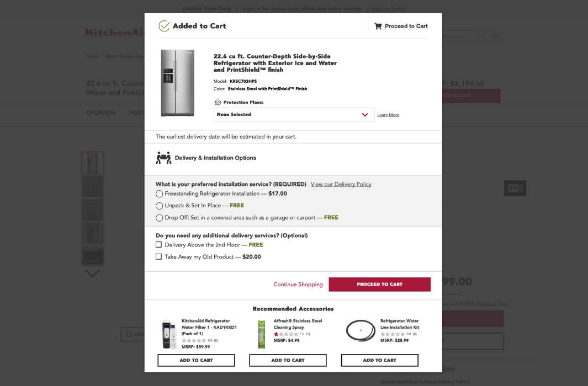Add the Affresh Cleaning Spray to the cart

(x=288, y=360)
